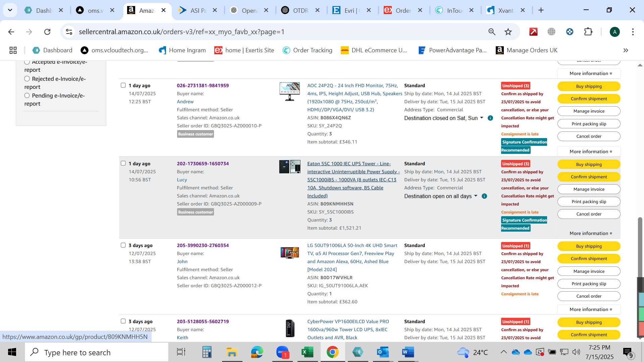This screenshot has width=644, height=362.
Task: Bookmark this page with the star icon
Action: (x=508, y=32)
